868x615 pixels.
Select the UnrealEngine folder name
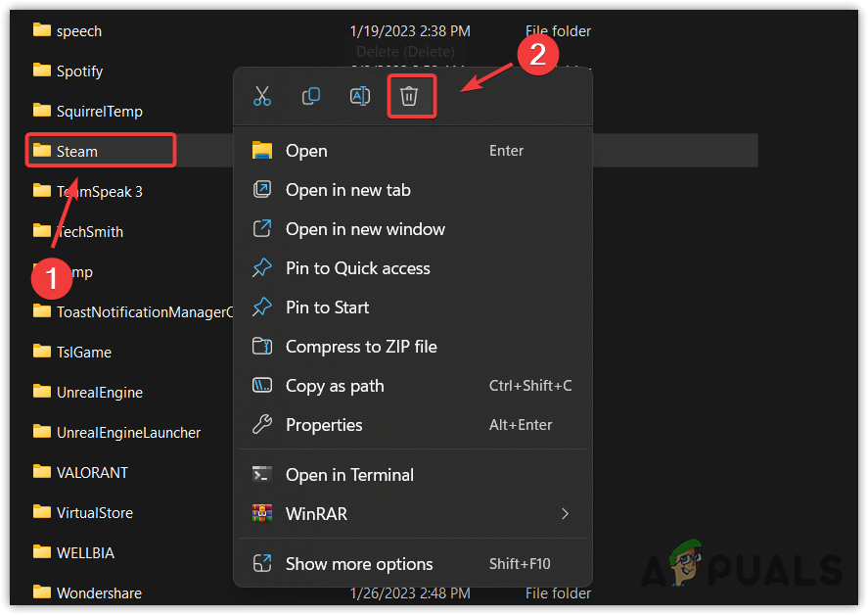click(x=100, y=393)
